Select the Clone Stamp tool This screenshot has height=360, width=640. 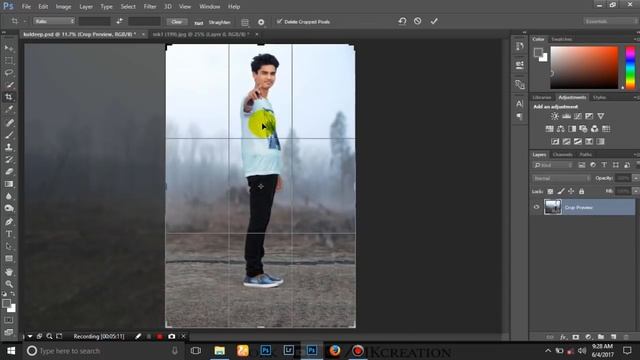9,147
